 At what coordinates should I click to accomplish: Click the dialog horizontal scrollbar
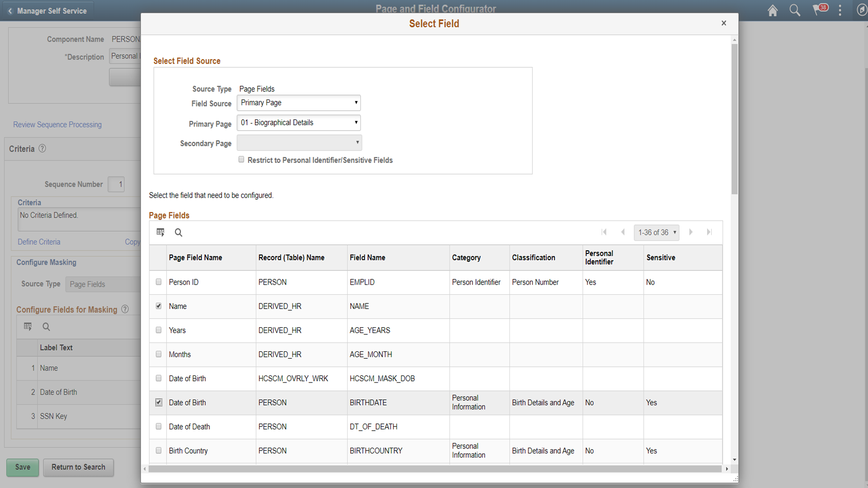coord(434,469)
